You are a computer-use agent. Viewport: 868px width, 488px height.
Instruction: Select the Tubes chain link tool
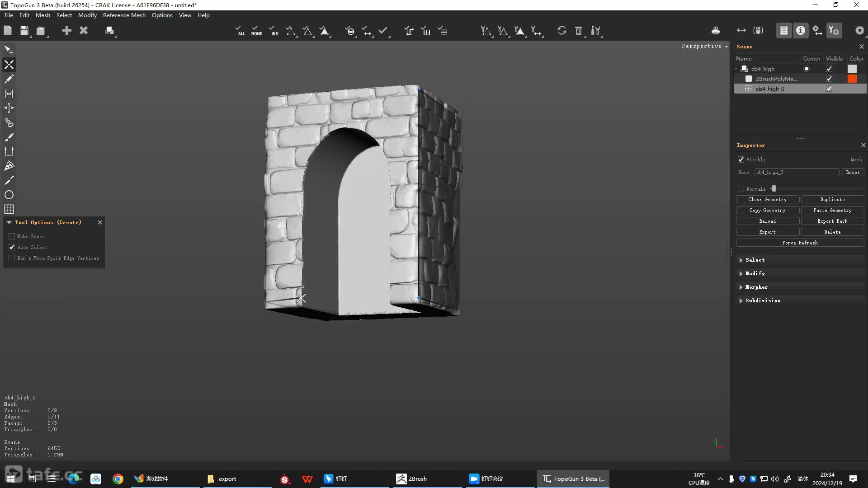point(9,122)
